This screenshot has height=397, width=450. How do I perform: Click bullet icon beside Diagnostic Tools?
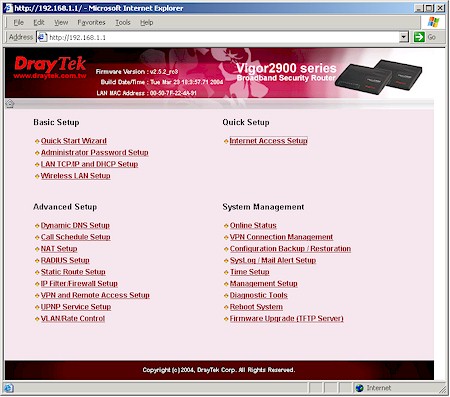click(x=226, y=296)
